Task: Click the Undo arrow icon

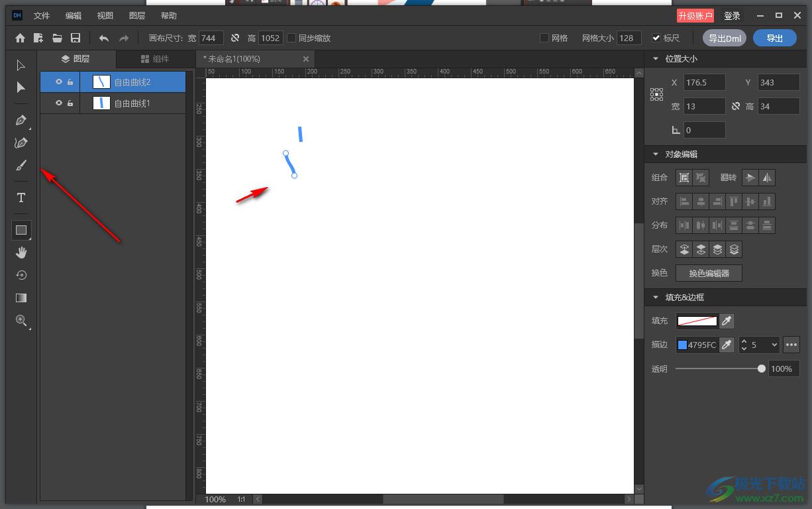Action: [x=104, y=38]
